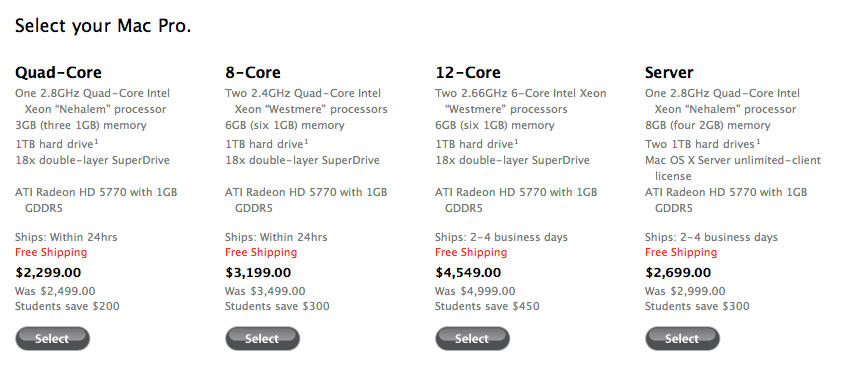Click footnote 1 after Server's Two 1TB hard drives
Screen dimensions: 844x367
(x=758, y=142)
